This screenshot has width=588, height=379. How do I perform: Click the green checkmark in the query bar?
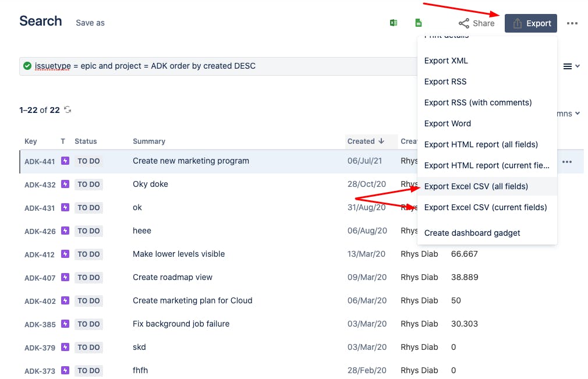point(27,66)
